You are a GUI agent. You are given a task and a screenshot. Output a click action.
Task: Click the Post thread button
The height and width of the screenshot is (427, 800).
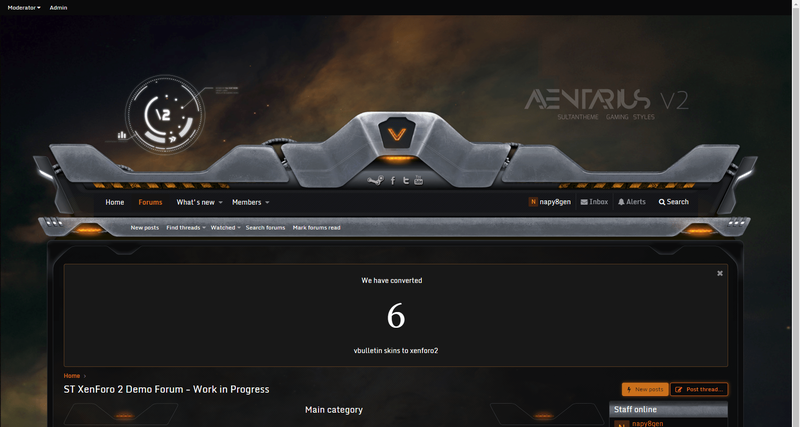(699, 389)
